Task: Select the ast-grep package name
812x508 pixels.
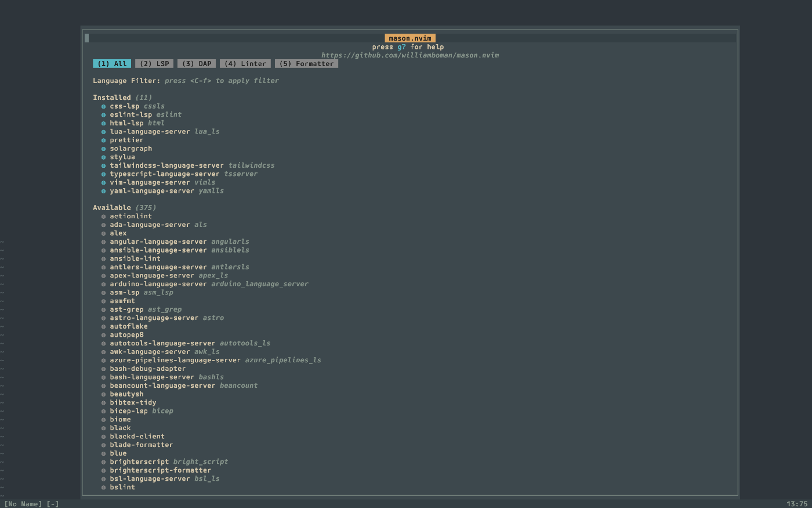Action: (126, 309)
